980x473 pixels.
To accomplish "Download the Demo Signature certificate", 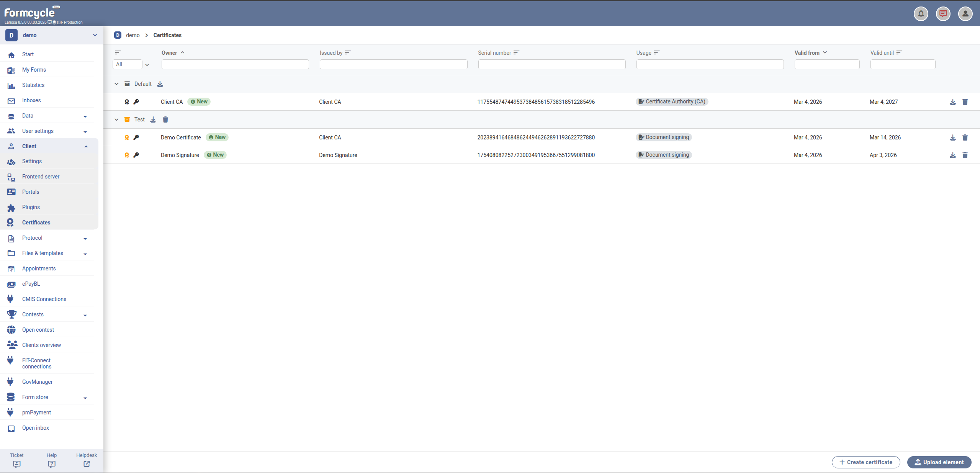I will click(952, 155).
